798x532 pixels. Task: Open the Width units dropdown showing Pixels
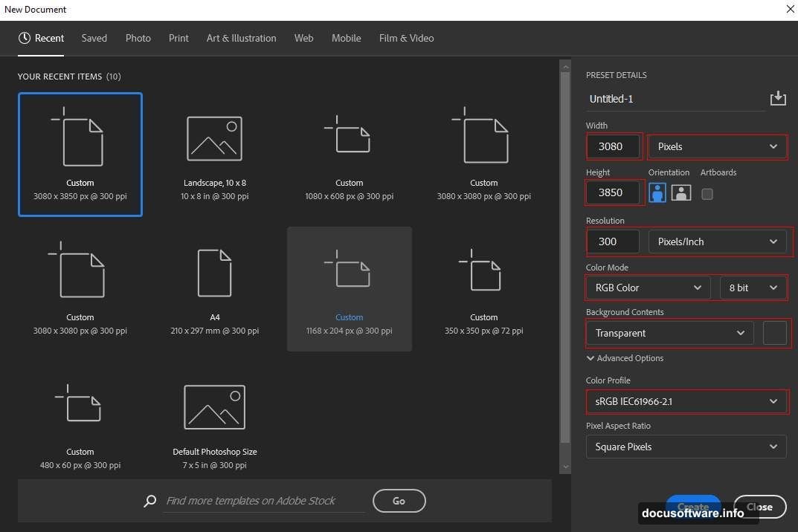pos(716,146)
